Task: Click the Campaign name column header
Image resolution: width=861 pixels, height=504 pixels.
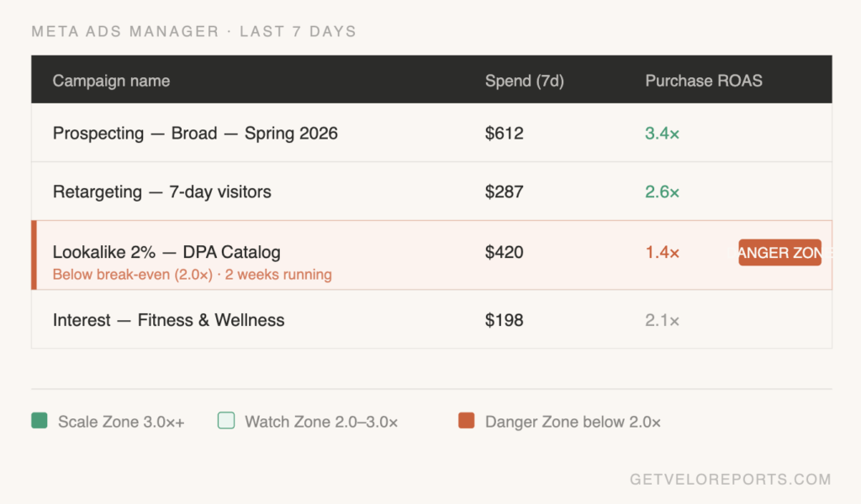Action: pyautogui.click(x=111, y=81)
